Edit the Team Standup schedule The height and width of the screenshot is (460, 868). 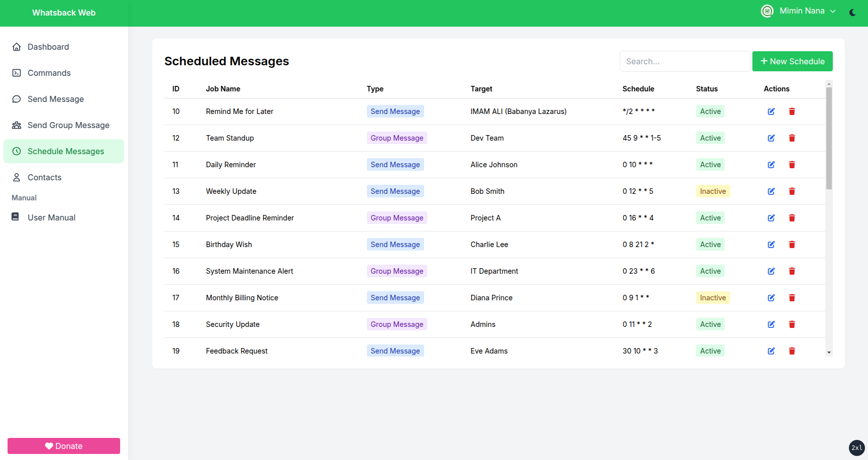coord(771,138)
